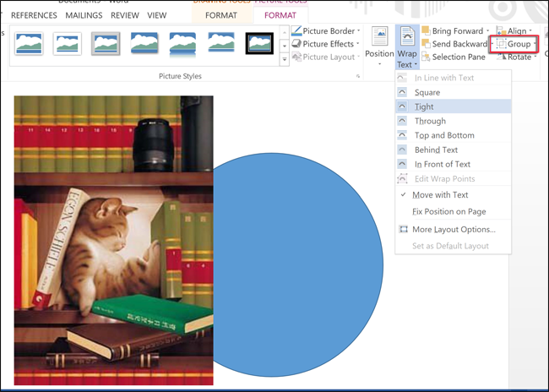This screenshot has width=549, height=392.
Task: Click the Send Backward icon
Action: [426, 44]
